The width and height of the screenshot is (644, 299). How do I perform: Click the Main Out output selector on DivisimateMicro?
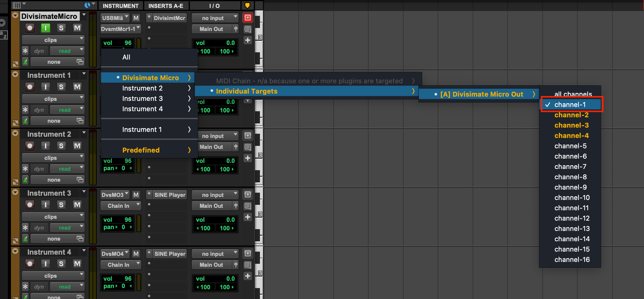click(x=212, y=29)
